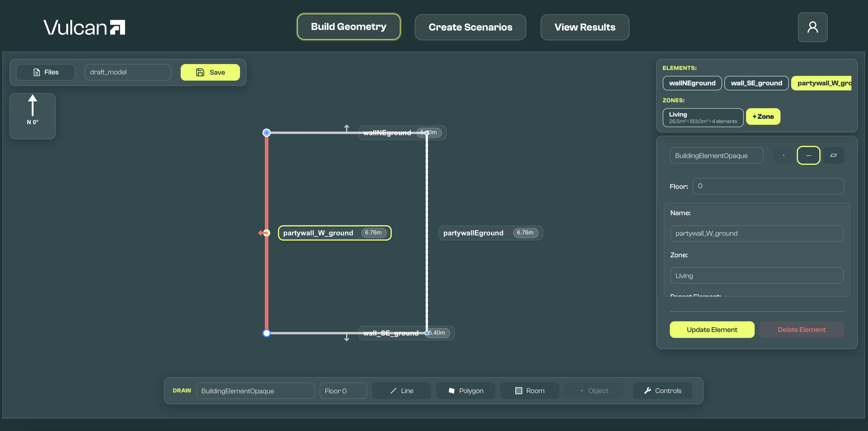Select the polygon geometry type icon
This screenshot has width=868, height=431.
[x=833, y=155]
